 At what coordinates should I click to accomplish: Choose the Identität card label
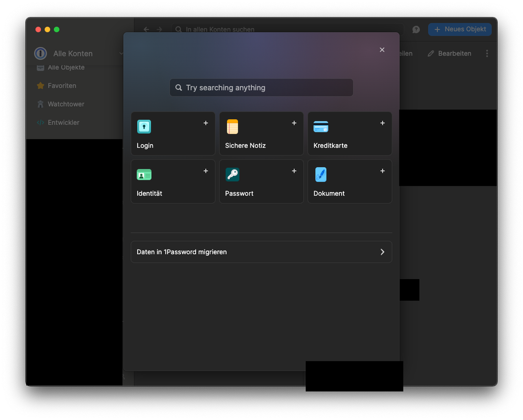tap(149, 193)
